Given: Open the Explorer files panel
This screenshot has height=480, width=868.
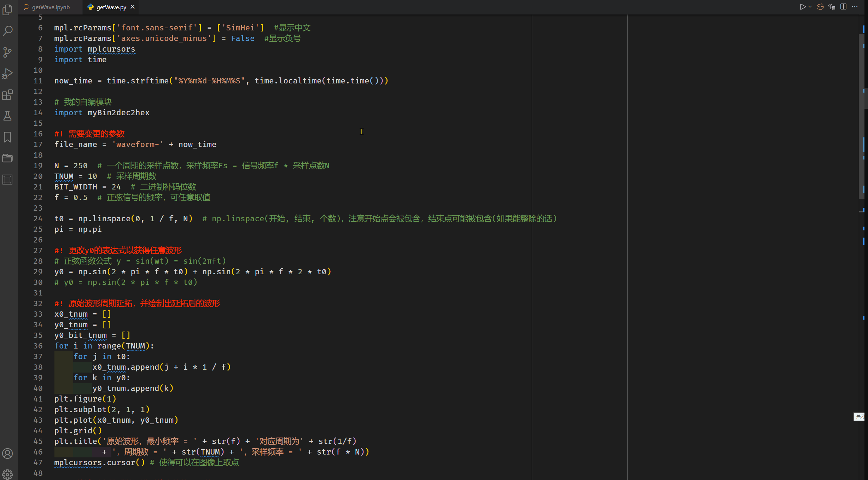Looking at the screenshot, I should pyautogui.click(x=7, y=10).
